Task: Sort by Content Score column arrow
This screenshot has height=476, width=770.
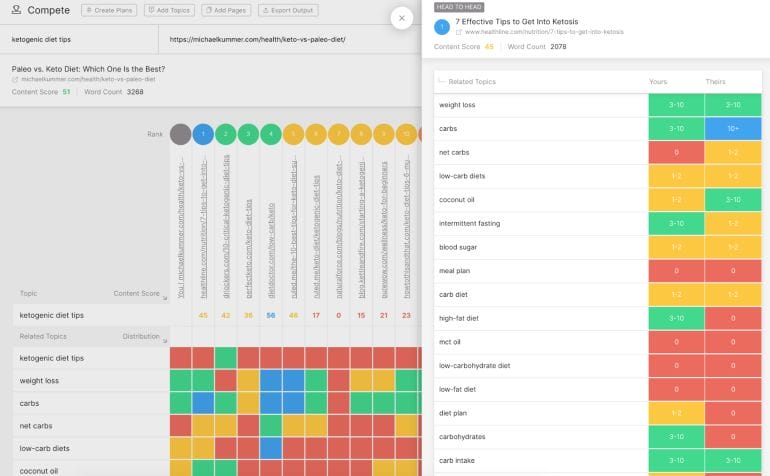Action: coord(165,298)
